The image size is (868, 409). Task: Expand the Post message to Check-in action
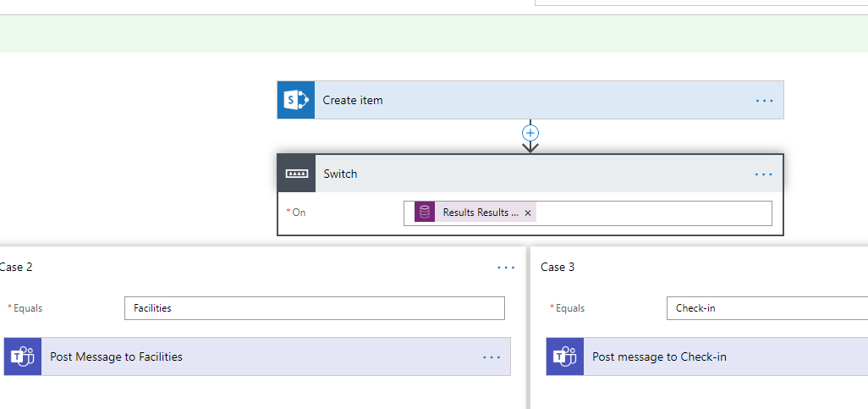[x=719, y=356]
